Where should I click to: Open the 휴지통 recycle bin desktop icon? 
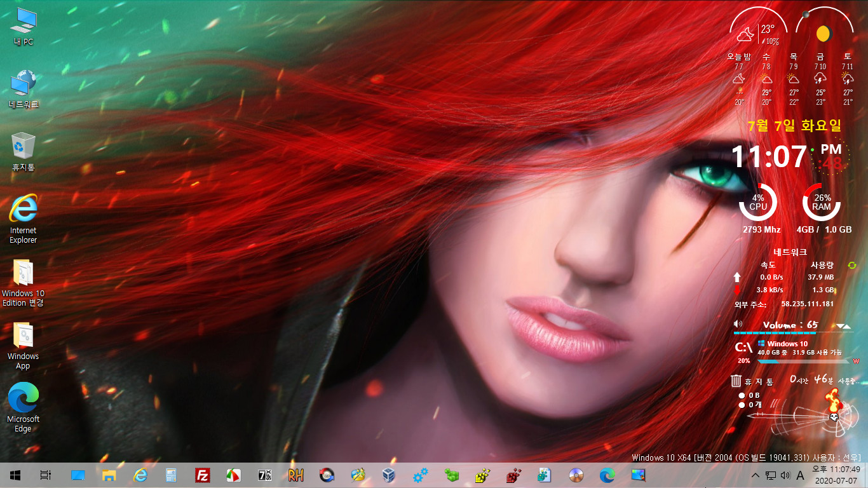(24, 152)
